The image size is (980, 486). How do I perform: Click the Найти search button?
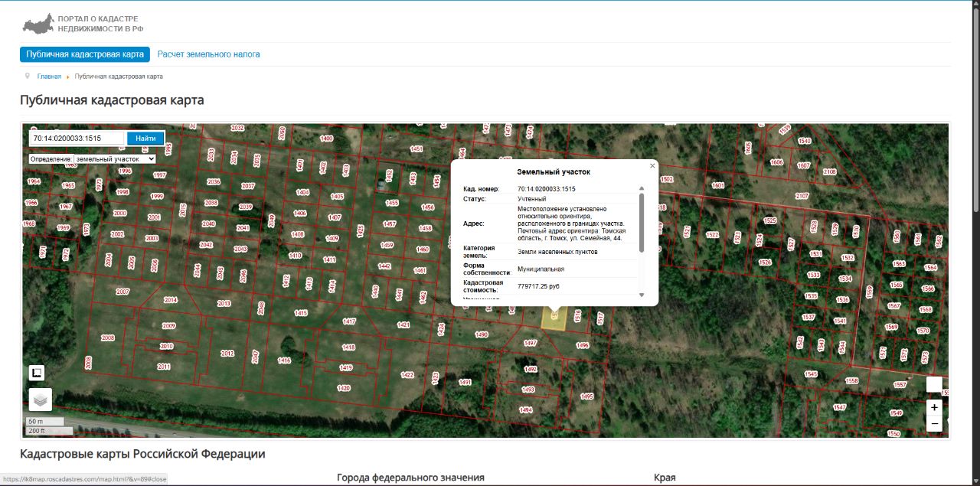coord(145,138)
